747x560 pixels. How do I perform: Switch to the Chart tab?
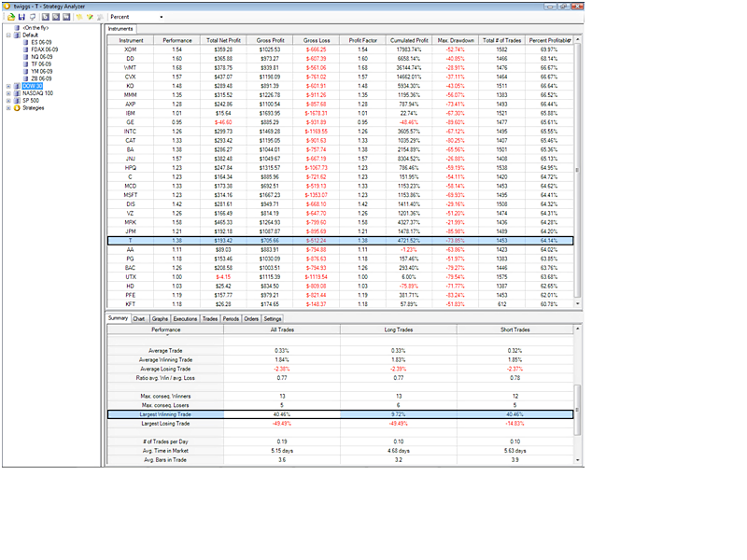[139, 318]
